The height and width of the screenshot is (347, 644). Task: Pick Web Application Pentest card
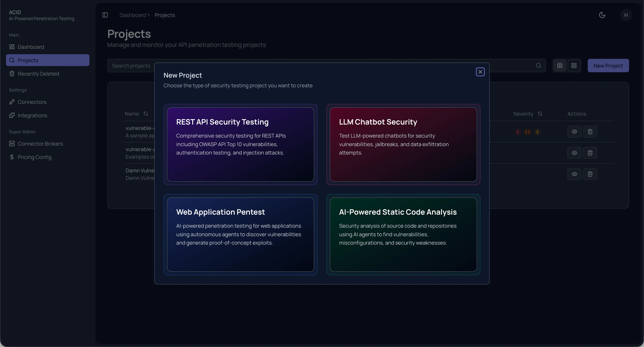(241, 235)
